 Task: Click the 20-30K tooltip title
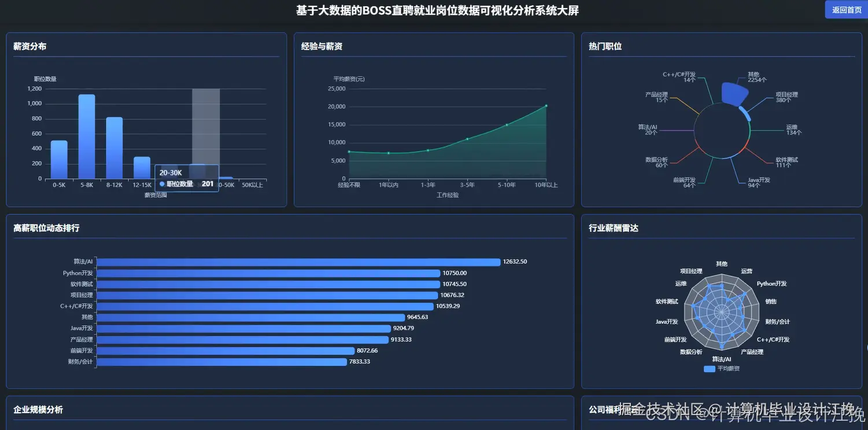pyautogui.click(x=171, y=173)
